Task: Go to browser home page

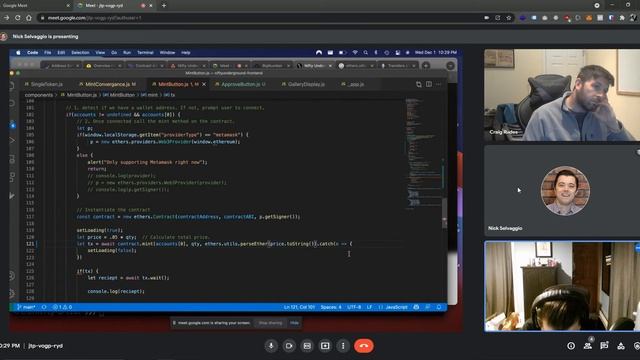Action: click(x=29, y=18)
